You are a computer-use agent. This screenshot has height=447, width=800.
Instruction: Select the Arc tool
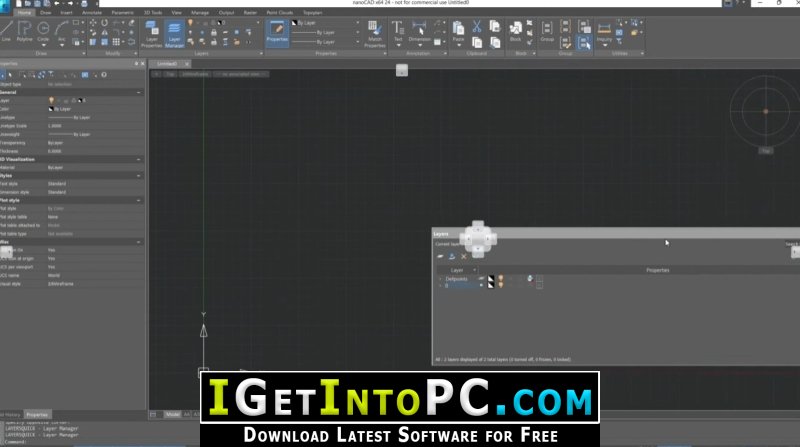[x=61, y=31]
